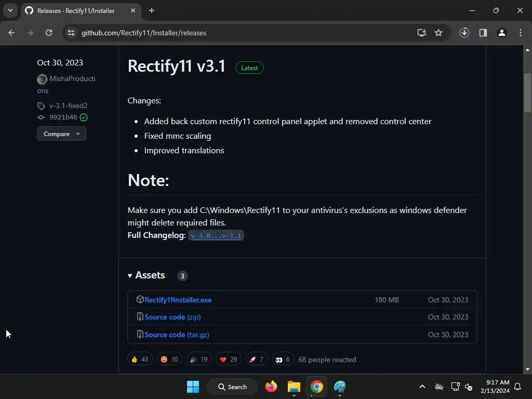The height and width of the screenshot is (399, 532).
Task: Click the muted volume tray icon
Action: click(x=469, y=387)
